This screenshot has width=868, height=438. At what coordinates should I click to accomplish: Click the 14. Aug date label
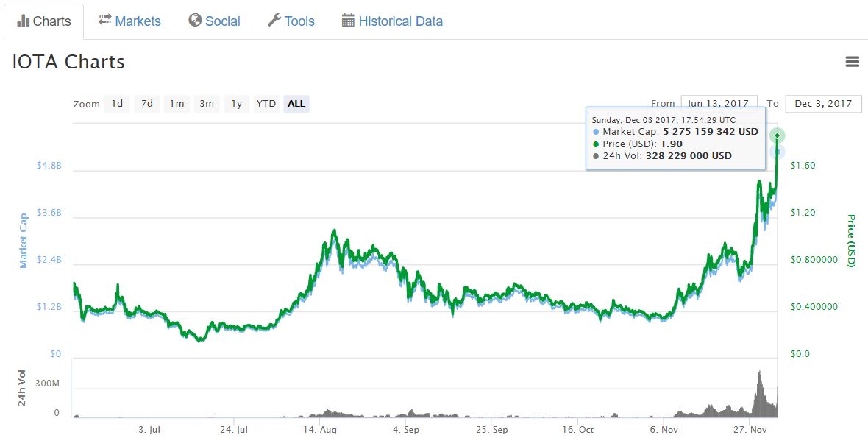pyautogui.click(x=320, y=430)
